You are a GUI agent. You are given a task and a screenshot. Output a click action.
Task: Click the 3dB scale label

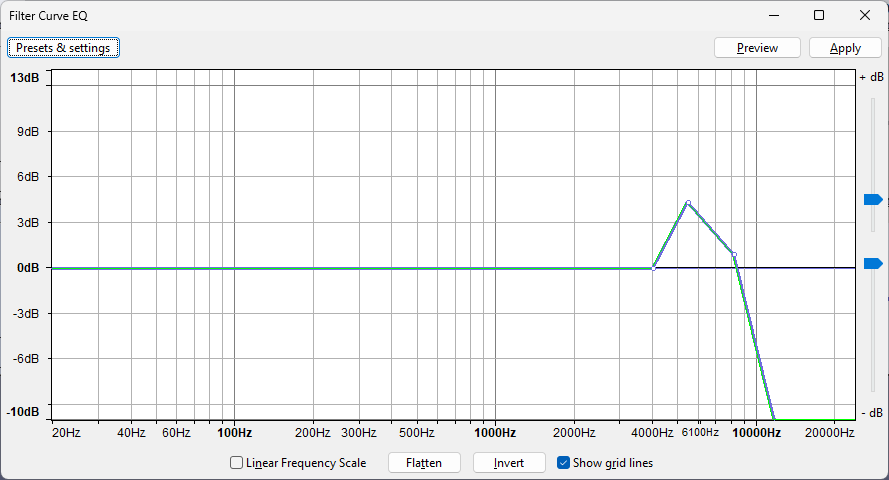[x=28, y=222]
